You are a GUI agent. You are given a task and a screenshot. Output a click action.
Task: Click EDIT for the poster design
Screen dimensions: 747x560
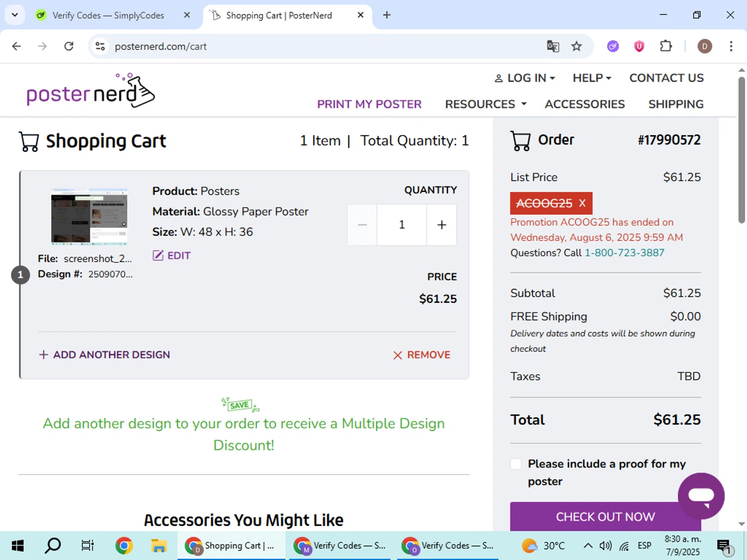point(172,255)
